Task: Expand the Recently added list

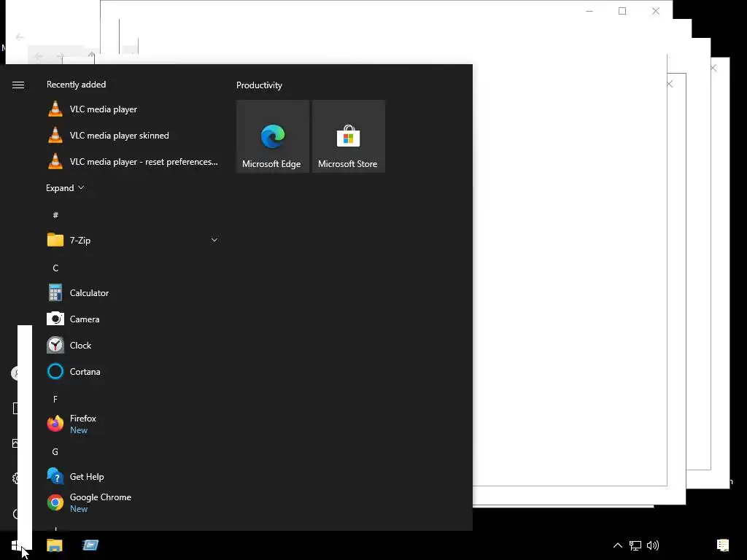Action: pyautogui.click(x=65, y=187)
